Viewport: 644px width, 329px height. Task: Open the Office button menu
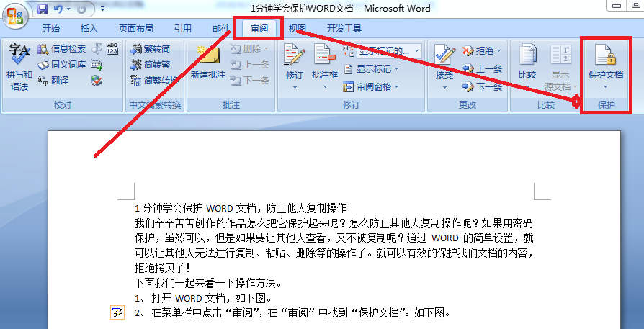(x=15, y=17)
